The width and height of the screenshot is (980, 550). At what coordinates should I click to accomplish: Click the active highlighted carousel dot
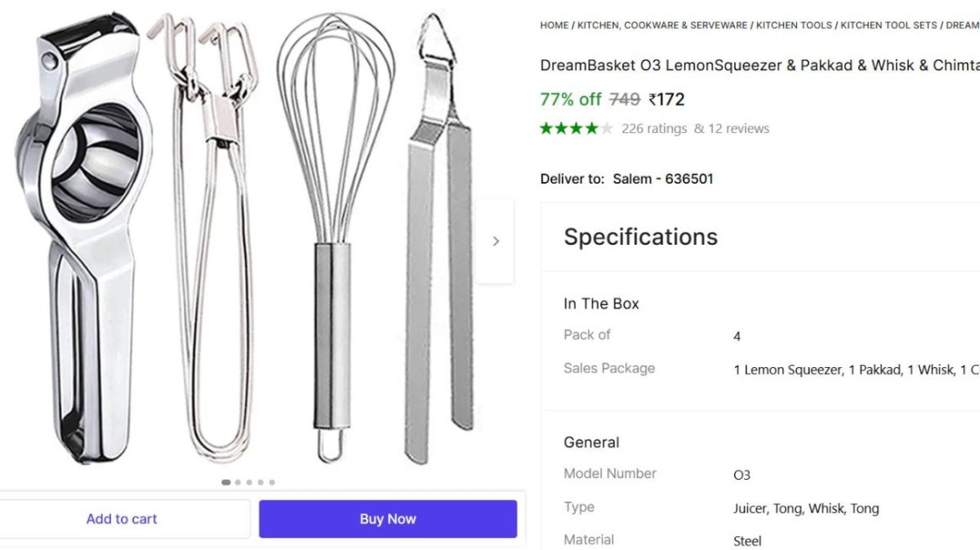point(225,482)
